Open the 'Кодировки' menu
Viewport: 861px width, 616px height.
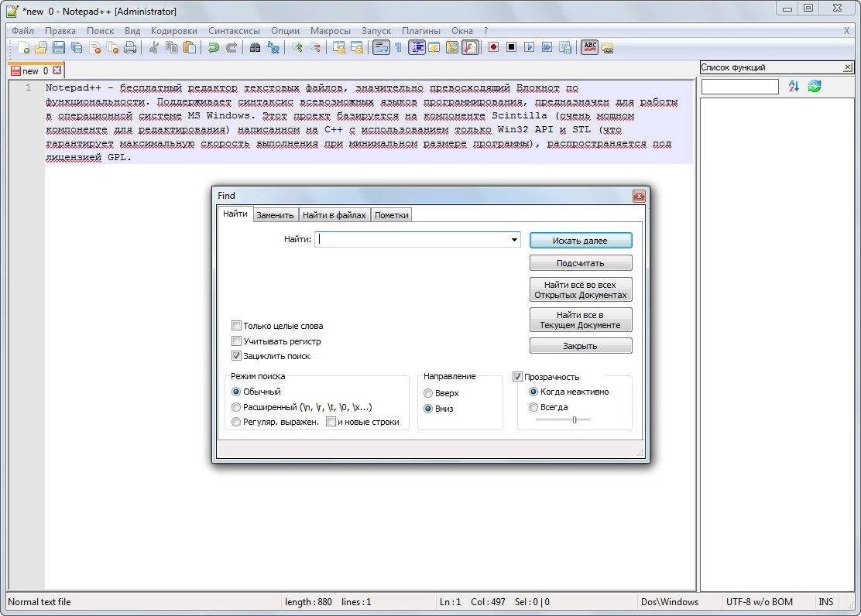(x=174, y=31)
